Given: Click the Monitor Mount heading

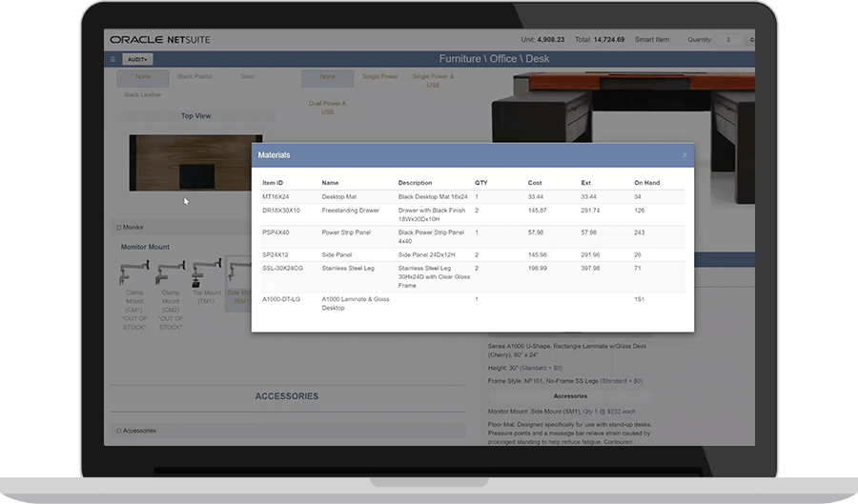Looking at the screenshot, I should coord(145,247).
